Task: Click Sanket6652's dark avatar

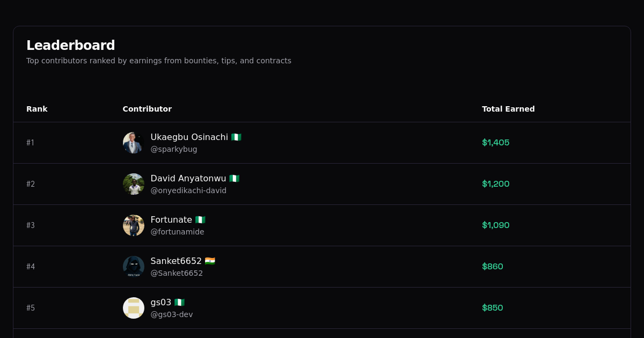Action: (134, 267)
